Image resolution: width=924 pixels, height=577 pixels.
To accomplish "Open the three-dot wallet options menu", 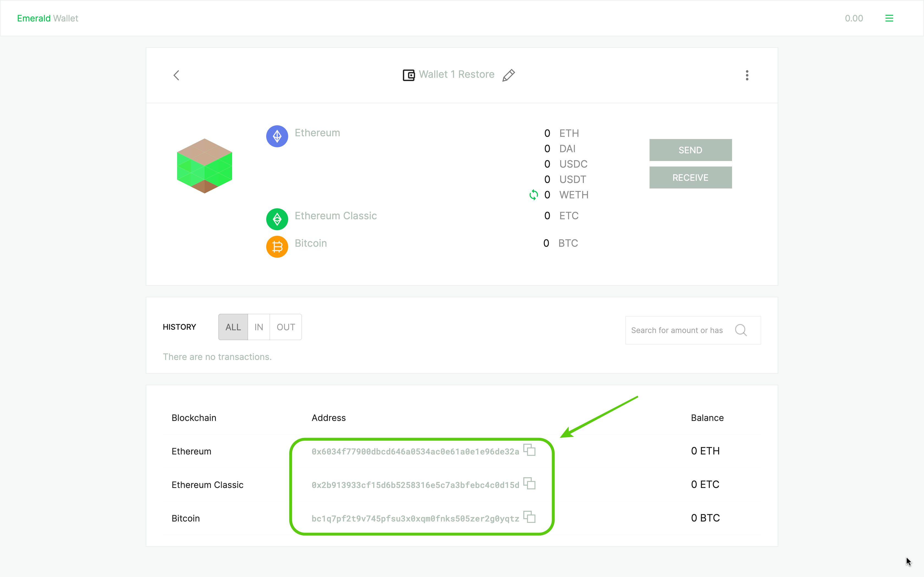I will coord(747,75).
